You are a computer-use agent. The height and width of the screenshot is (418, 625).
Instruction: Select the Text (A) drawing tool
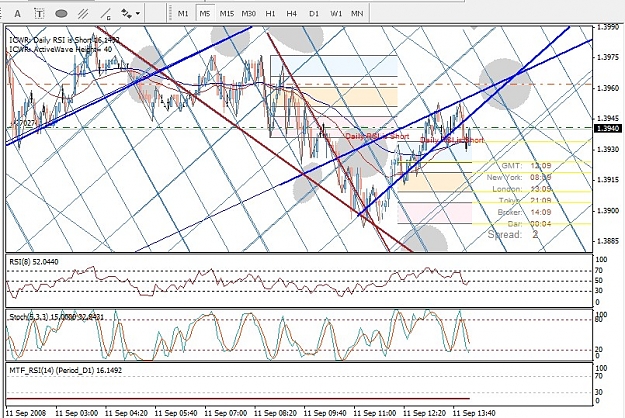coord(17,14)
